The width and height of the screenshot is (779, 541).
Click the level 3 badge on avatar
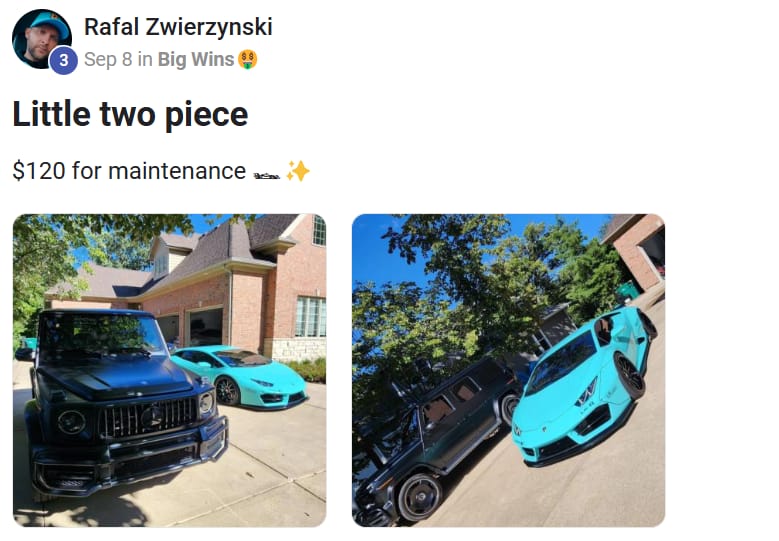tap(64, 60)
